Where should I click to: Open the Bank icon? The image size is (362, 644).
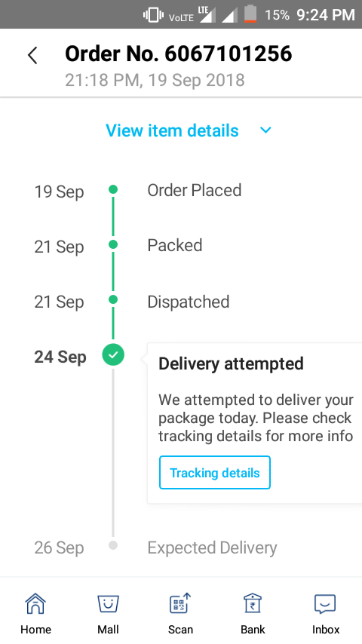(x=253, y=603)
